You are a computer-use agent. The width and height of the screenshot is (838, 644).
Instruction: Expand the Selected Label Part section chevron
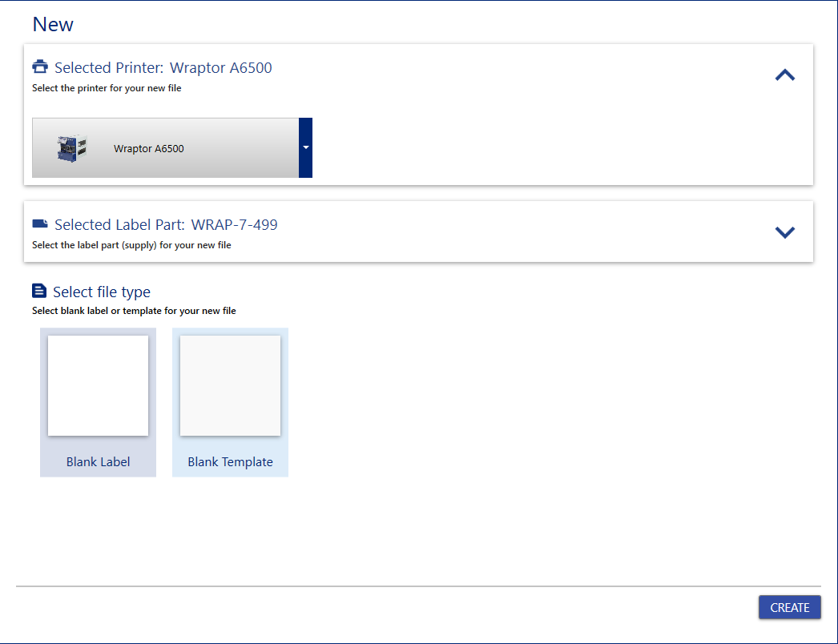click(785, 232)
